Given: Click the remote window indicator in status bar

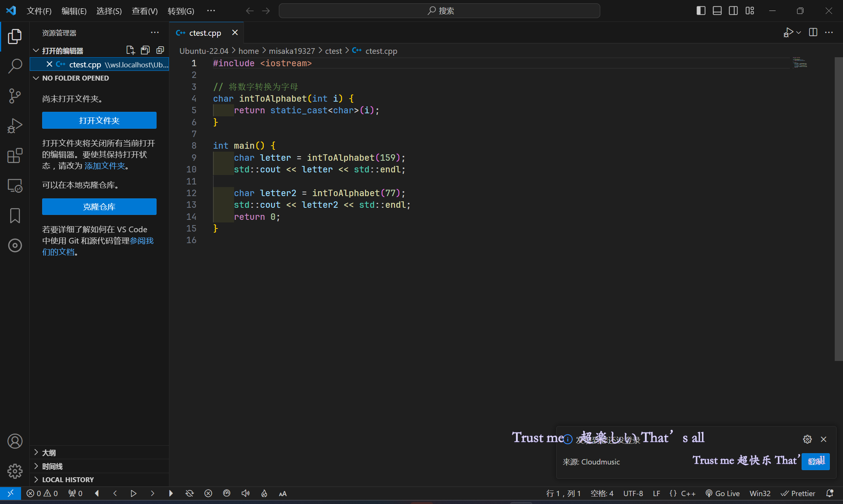Looking at the screenshot, I should [11, 493].
